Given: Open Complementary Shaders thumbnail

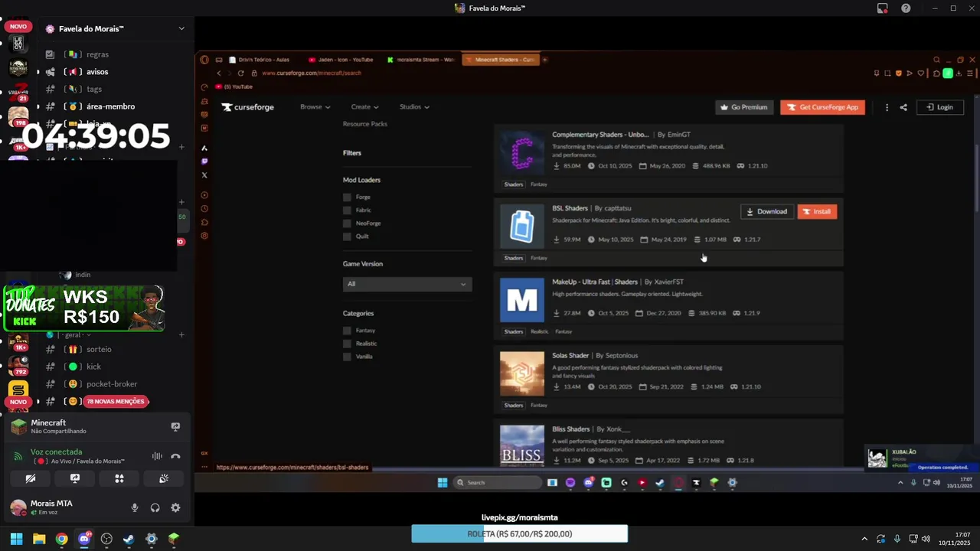Looking at the screenshot, I should [x=522, y=152].
